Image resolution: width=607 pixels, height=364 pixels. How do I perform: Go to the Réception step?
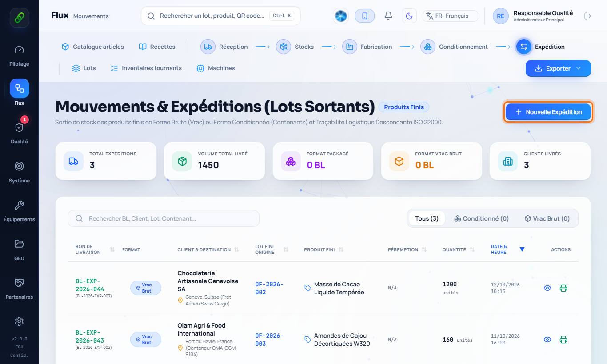pyautogui.click(x=224, y=47)
